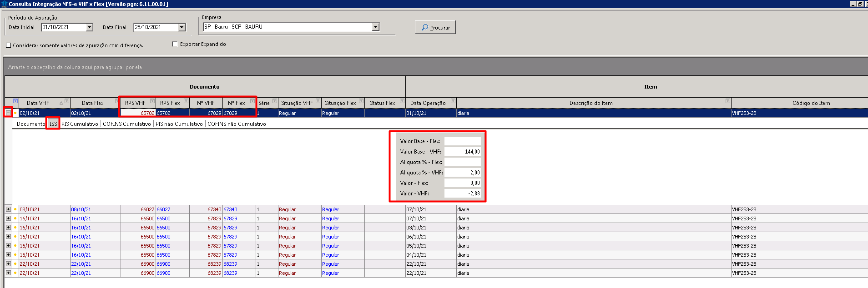The height and width of the screenshot is (288, 868).
Task: Click the Data Inicial field 01/10/2021
Action: [63, 27]
